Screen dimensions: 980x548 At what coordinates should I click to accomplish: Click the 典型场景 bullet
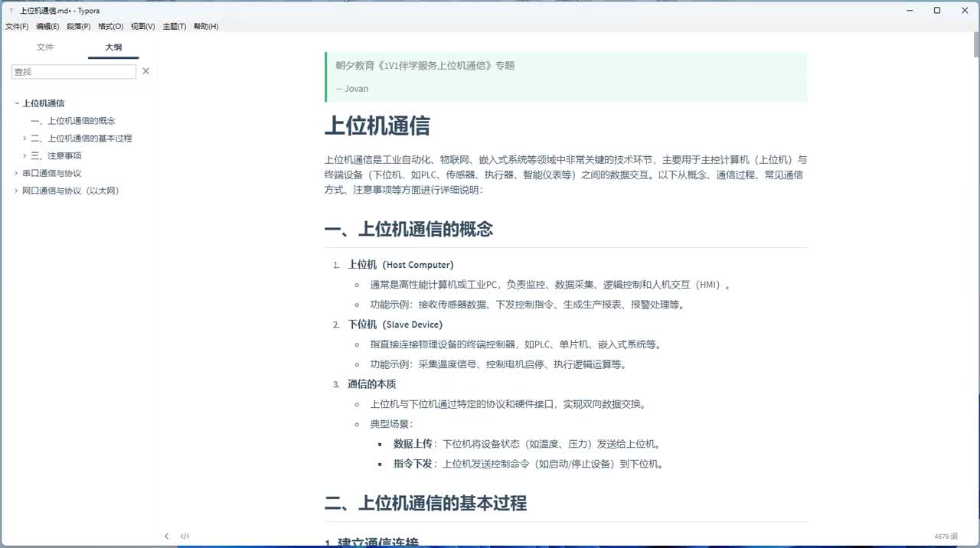coord(392,424)
